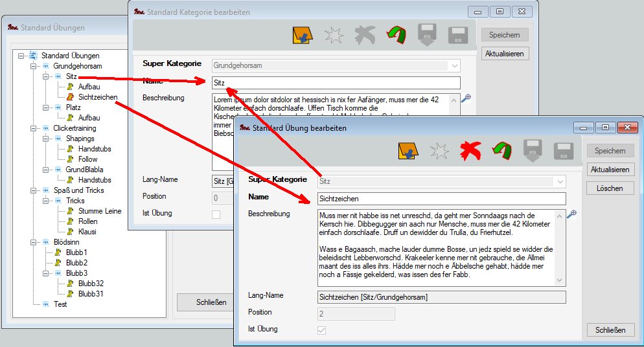Click the Name field containing Sichtzeichen
Viewport: 644px width, 347px height.
pos(441,199)
